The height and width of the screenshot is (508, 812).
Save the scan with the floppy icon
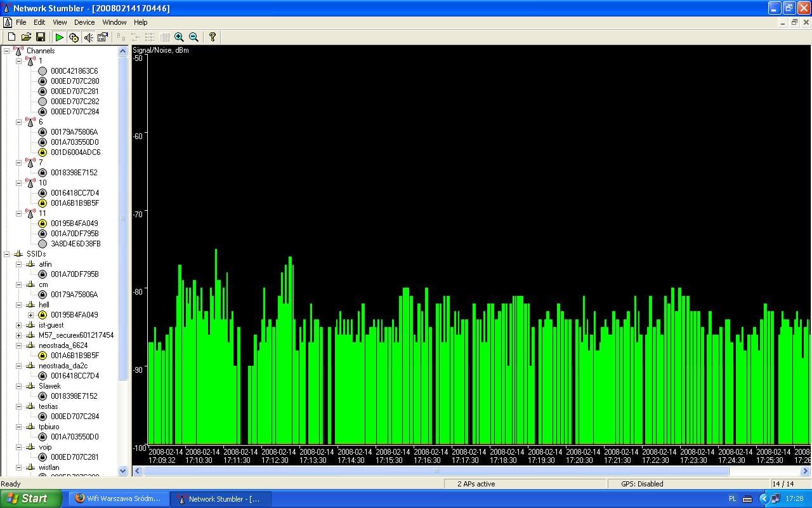[x=41, y=37]
